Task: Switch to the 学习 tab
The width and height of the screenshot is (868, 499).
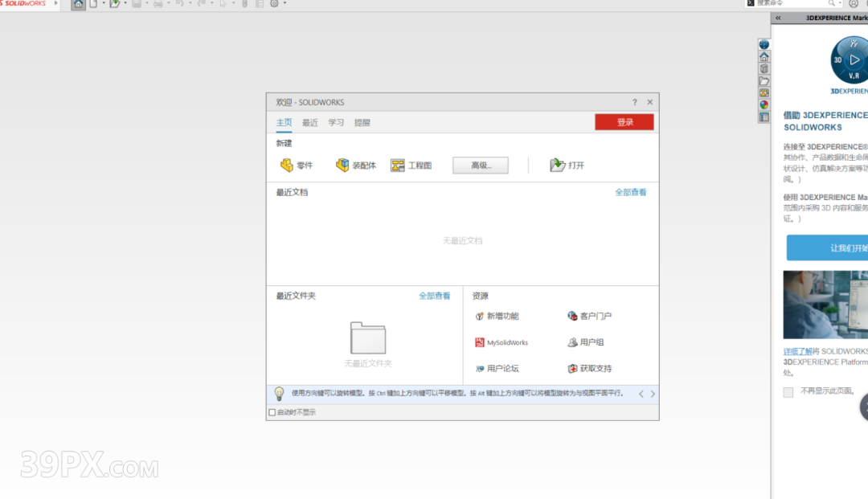Action: [336, 123]
